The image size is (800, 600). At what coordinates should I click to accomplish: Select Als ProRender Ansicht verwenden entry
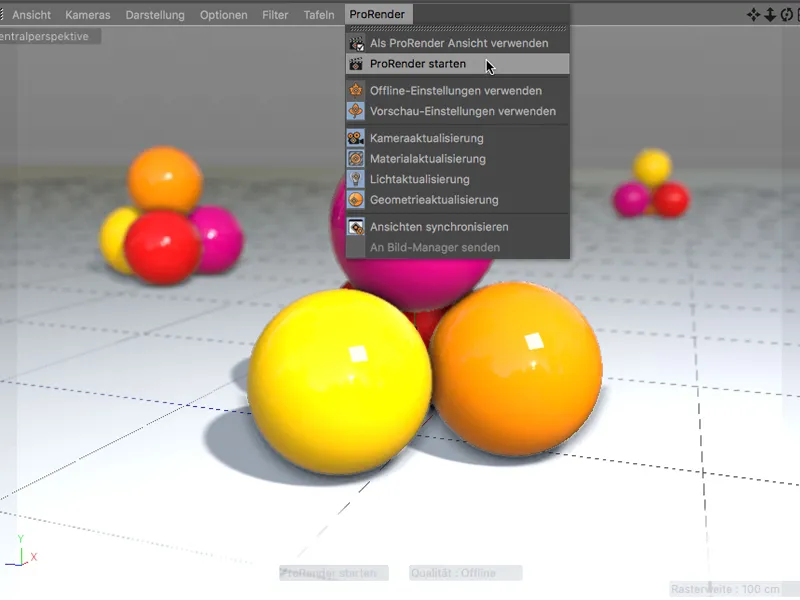(458, 43)
